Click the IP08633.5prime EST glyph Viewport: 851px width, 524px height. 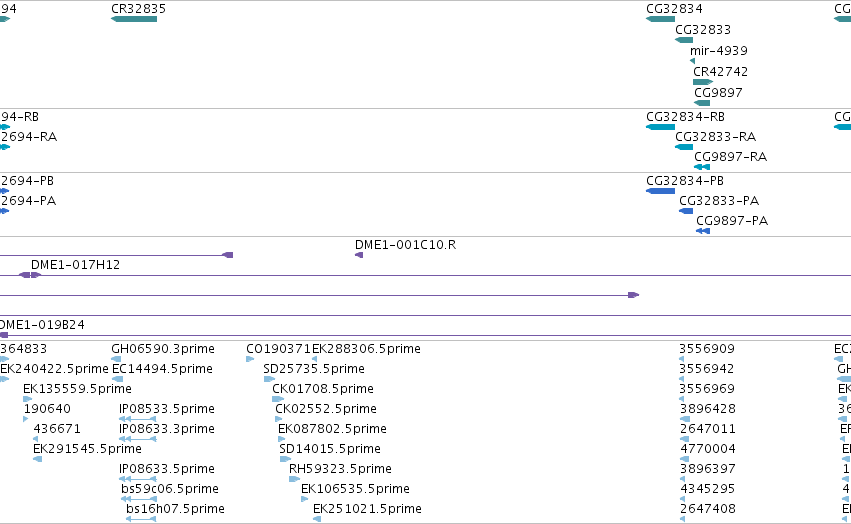137,479
